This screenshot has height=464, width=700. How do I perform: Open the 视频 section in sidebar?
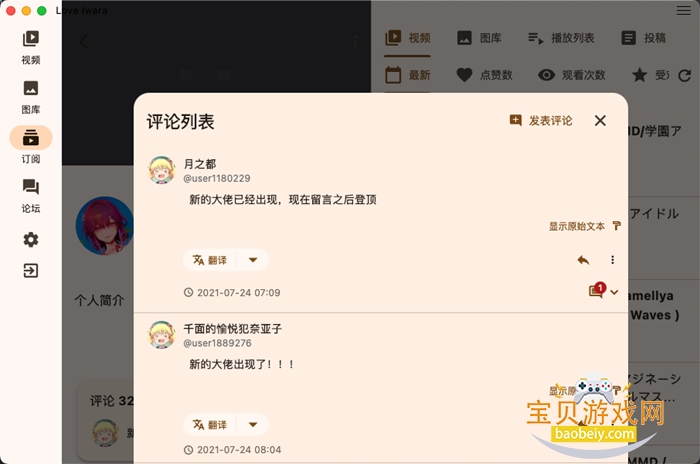click(x=31, y=47)
